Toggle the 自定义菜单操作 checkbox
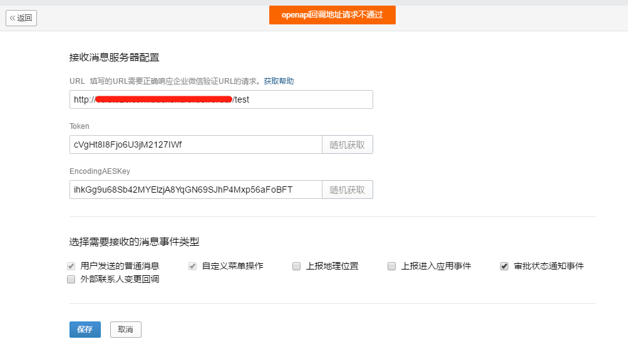This screenshot has width=628, height=364. coord(193,266)
